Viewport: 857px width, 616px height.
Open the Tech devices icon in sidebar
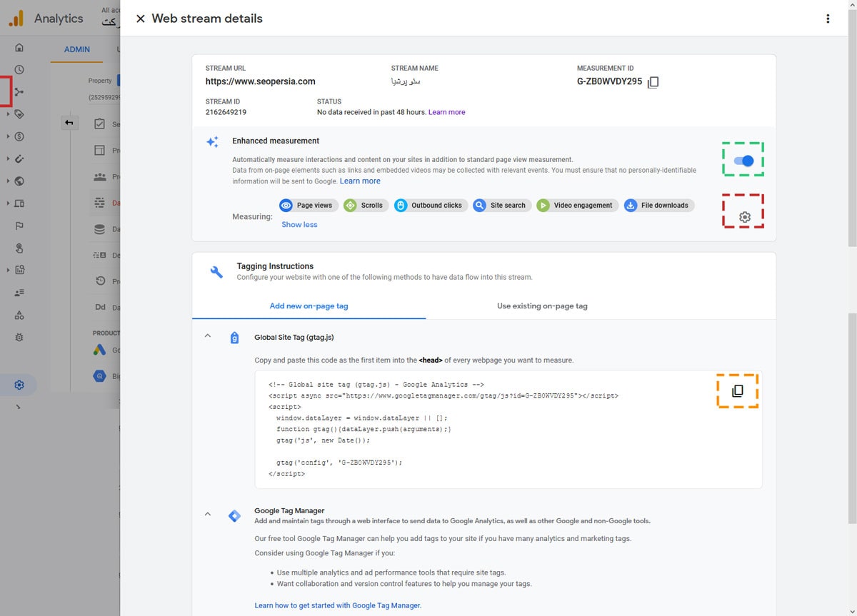pyautogui.click(x=19, y=203)
